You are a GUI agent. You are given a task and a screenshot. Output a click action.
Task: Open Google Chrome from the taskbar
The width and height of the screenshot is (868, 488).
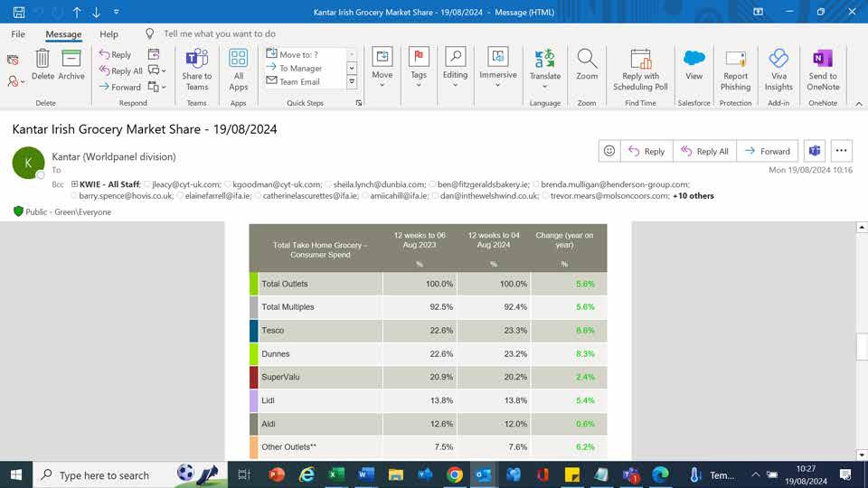pyautogui.click(x=455, y=474)
